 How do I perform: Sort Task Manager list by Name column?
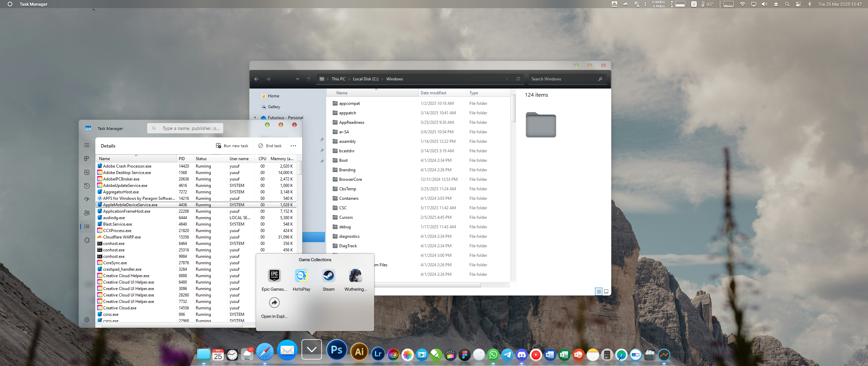click(136, 158)
